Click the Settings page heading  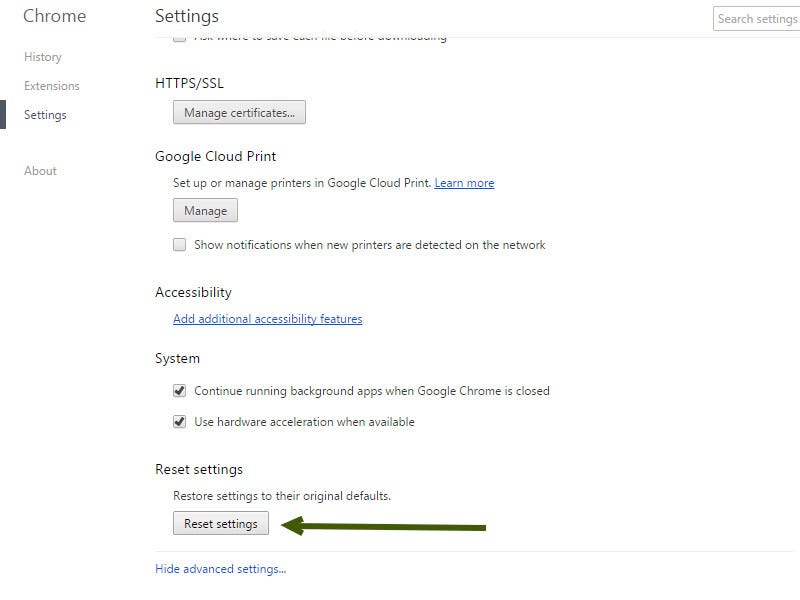pyautogui.click(x=187, y=16)
